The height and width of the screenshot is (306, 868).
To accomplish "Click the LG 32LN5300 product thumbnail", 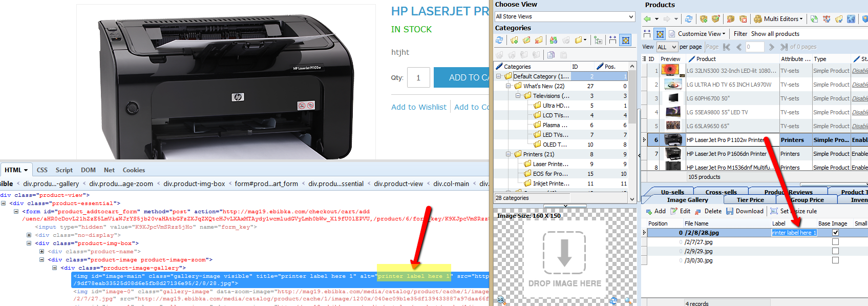I will click(672, 71).
